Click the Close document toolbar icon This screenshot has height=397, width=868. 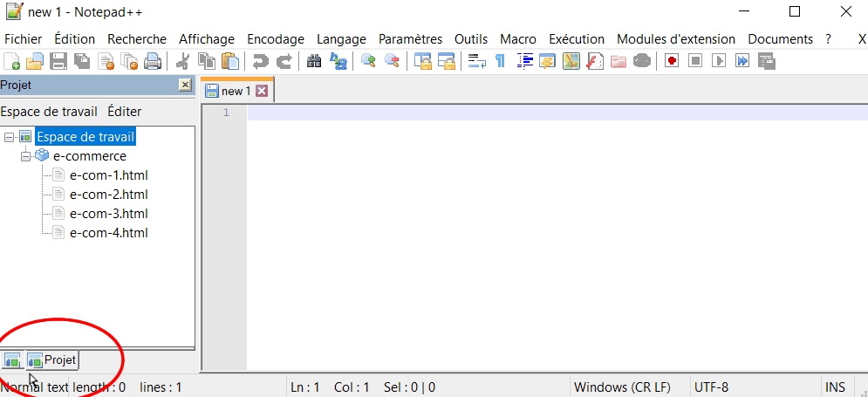tap(106, 61)
